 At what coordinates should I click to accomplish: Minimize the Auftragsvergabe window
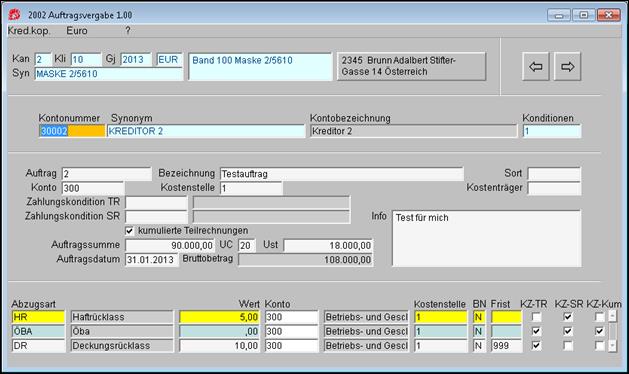559,15
